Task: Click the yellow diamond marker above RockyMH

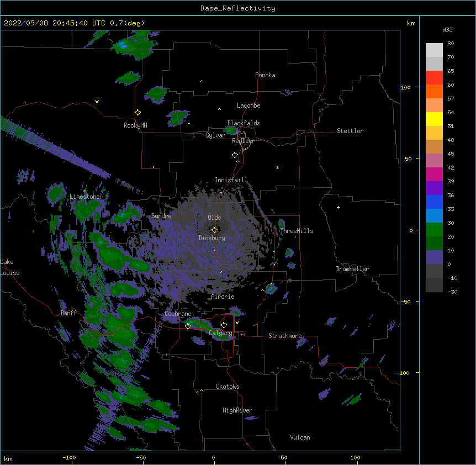Action: click(x=138, y=113)
